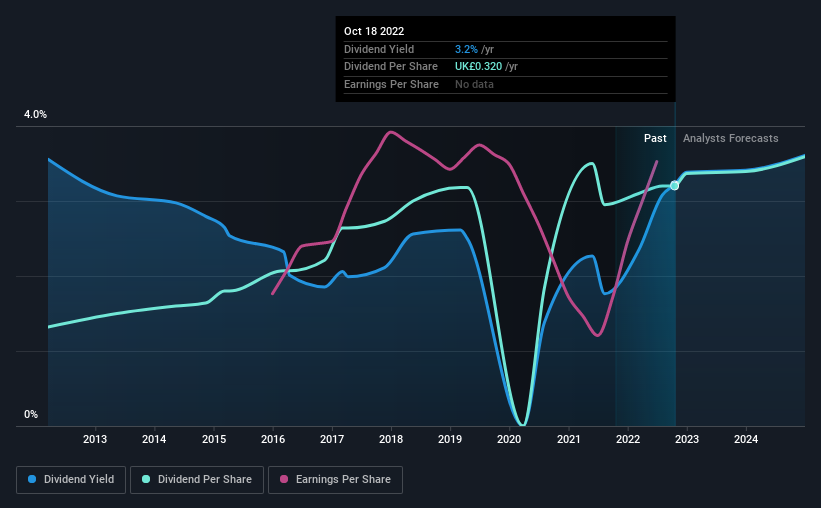Click the 2019 x-axis label
The height and width of the screenshot is (508, 821).
[x=450, y=439]
